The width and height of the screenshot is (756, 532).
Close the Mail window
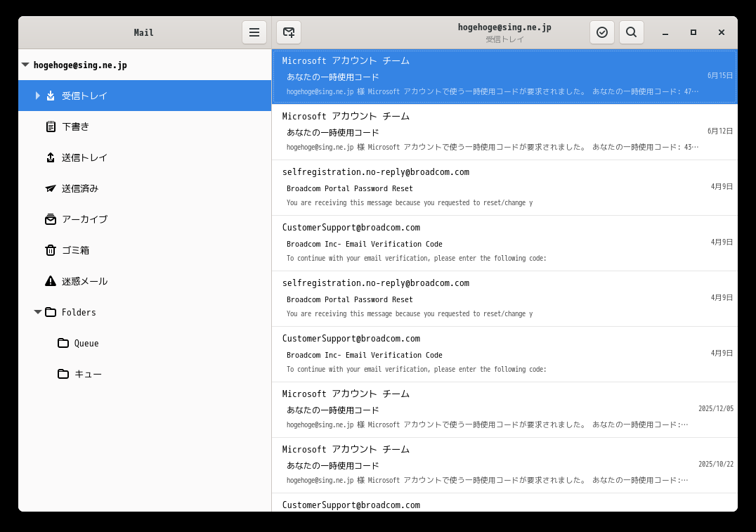722,32
